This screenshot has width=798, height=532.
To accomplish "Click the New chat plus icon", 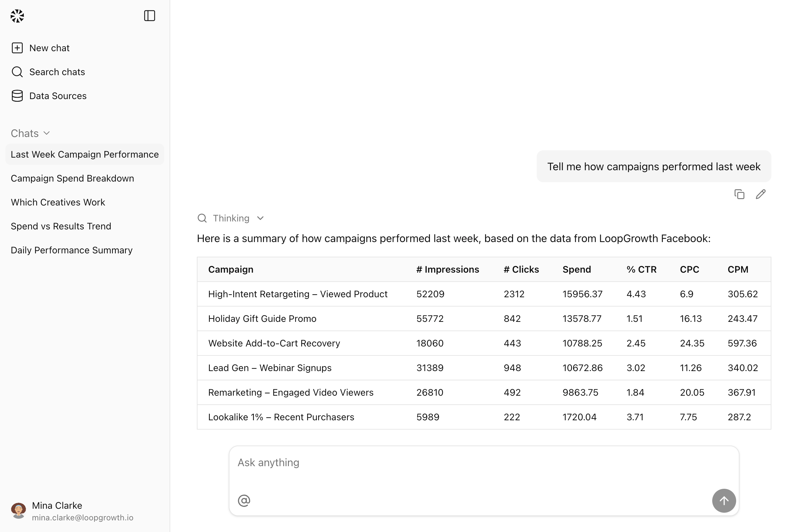I will coord(17,48).
